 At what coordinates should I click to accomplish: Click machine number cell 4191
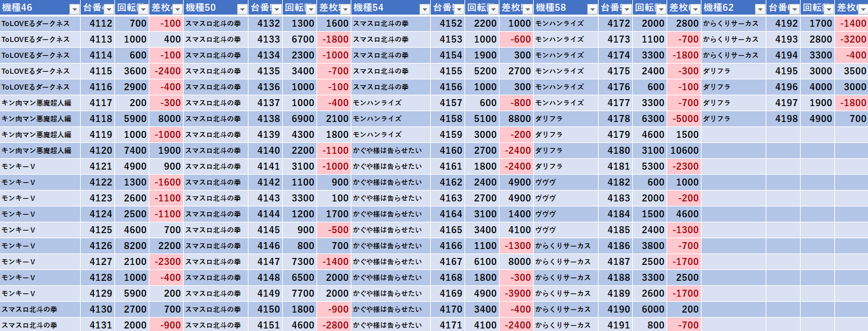click(615, 325)
